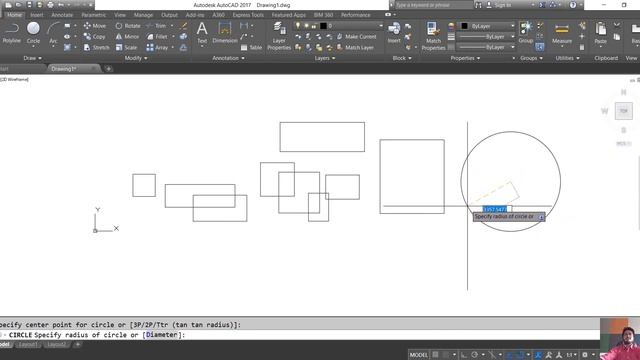Click the Array tool
The width and height of the screenshot is (640, 360).
point(158,47)
